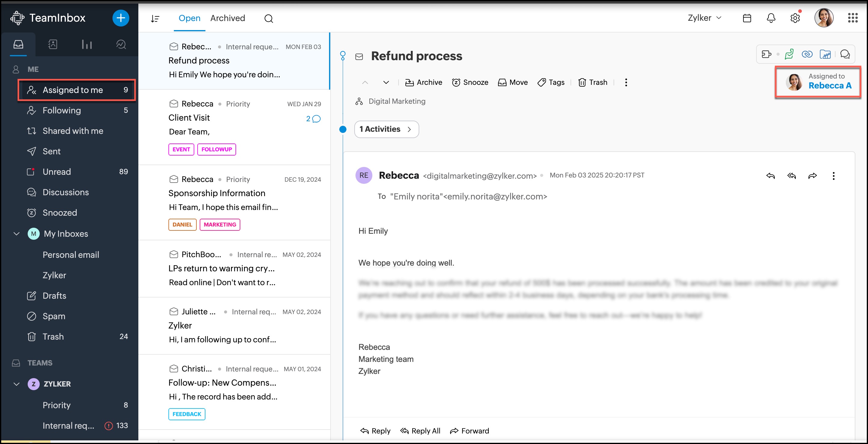Click the Snooze button
This screenshot has width=868, height=444.
coord(470,82)
